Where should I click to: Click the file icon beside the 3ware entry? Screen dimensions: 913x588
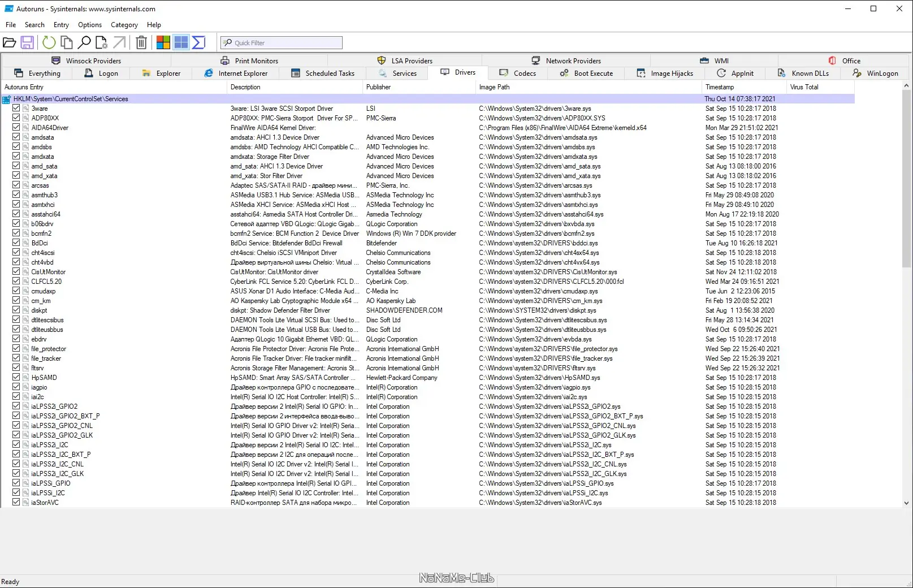coord(26,109)
